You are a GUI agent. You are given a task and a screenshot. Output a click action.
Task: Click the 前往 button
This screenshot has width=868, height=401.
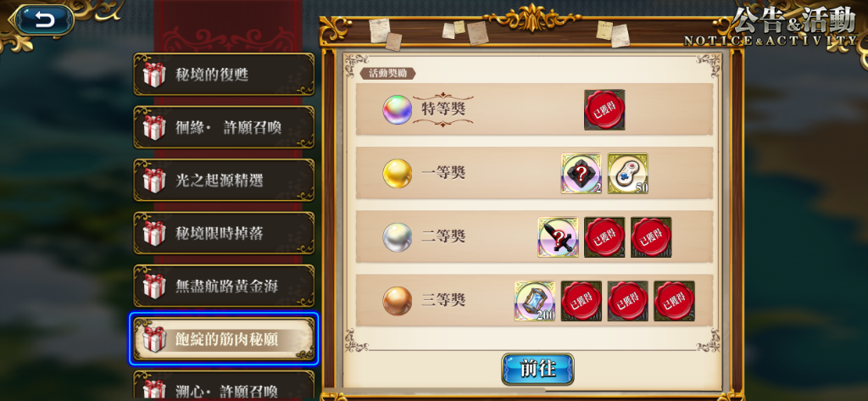pos(537,369)
